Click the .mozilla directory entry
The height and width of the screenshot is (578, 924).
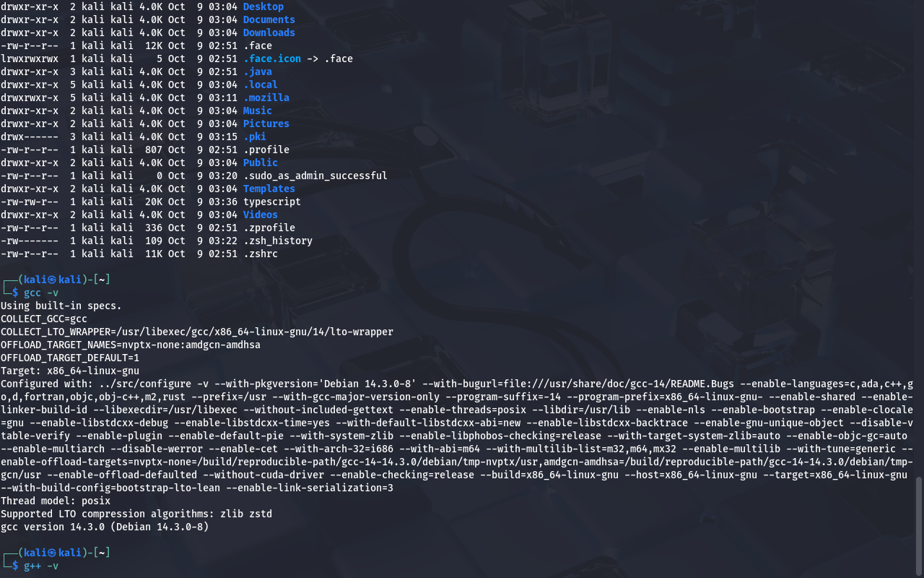click(x=266, y=98)
